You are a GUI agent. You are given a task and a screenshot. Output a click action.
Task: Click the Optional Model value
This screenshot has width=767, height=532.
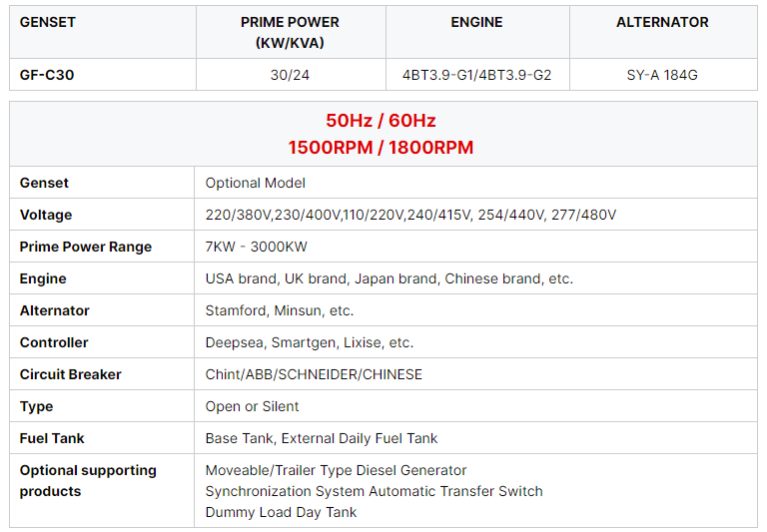point(256,183)
